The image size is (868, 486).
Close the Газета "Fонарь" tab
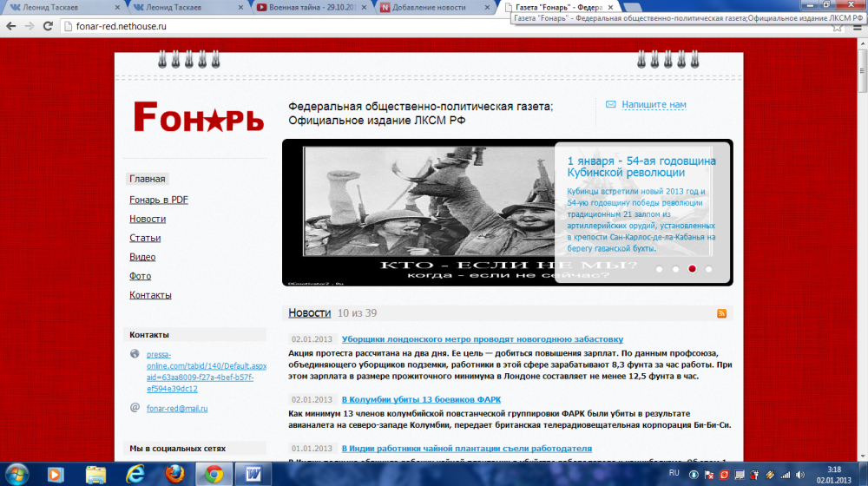point(610,7)
